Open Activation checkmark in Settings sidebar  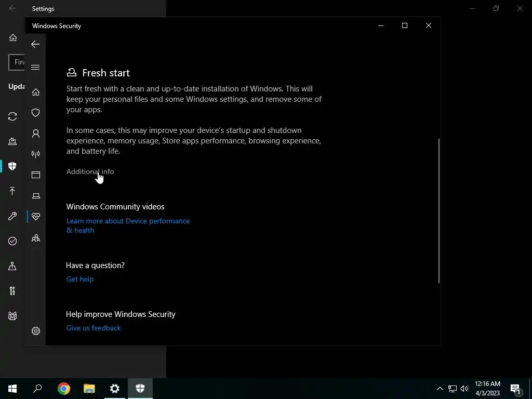[12, 241]
